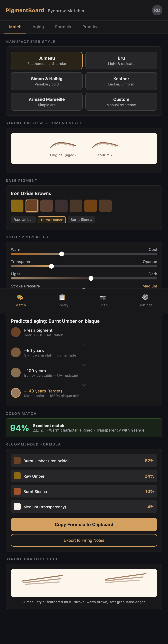
Task: Pick the first mustard-olive pigment swatch
Action: (17, 206)
